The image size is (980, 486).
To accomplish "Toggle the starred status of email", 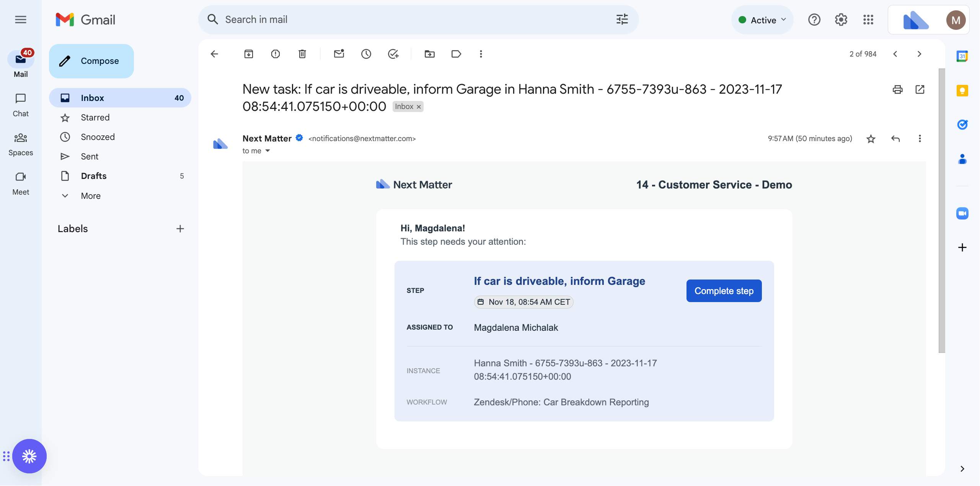I will click(871, 139).
